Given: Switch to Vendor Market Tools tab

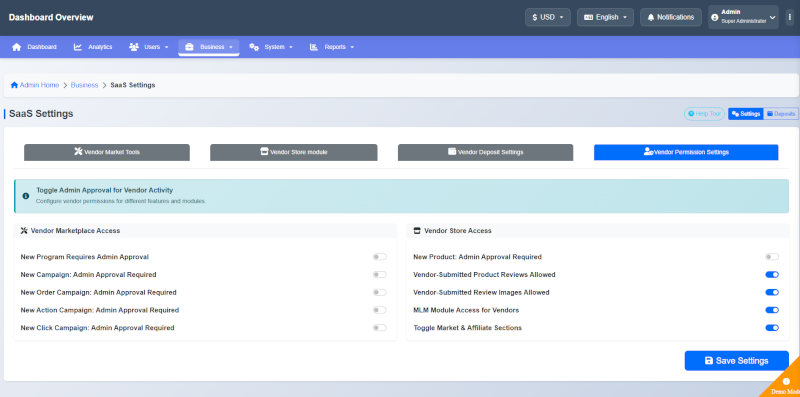Looking at the screenshot, I should click(107, 152).
